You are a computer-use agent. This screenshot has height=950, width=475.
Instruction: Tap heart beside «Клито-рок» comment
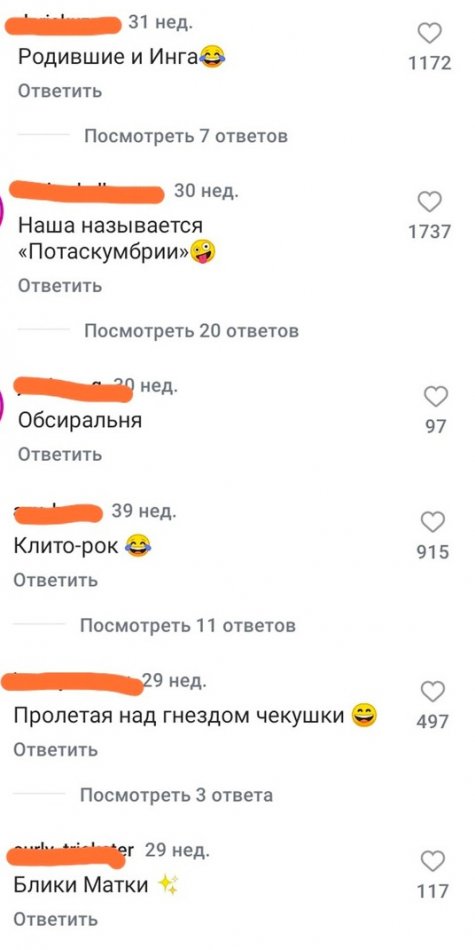pos(433,522)
